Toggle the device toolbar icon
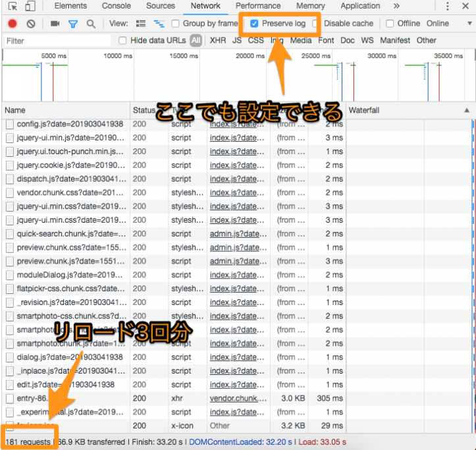The height and width of the screenshot is (450, 476). pos(30,7)
